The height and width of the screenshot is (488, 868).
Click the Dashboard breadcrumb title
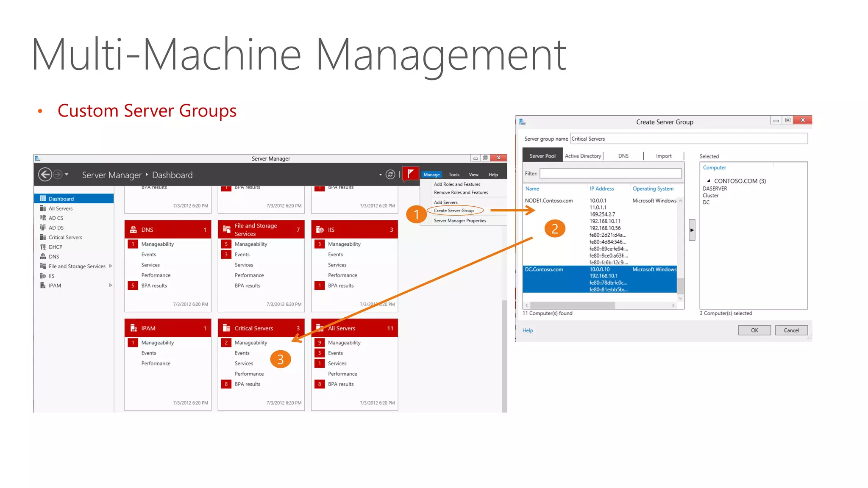tap(172, 175)
